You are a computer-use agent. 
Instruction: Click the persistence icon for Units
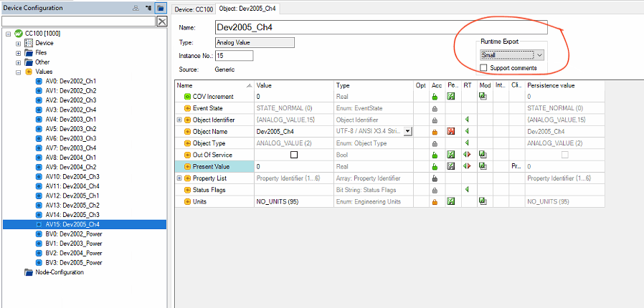click(x=450, y=201)
